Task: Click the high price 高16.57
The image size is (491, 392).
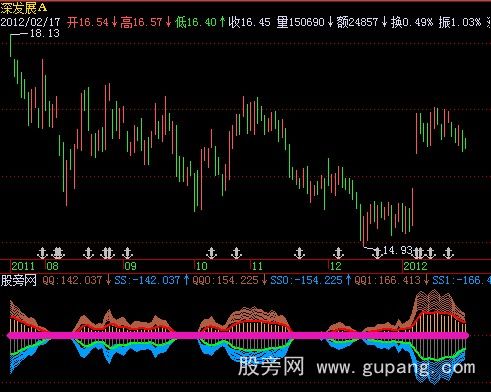Action: pyautogui.click(x=141, y=22)
